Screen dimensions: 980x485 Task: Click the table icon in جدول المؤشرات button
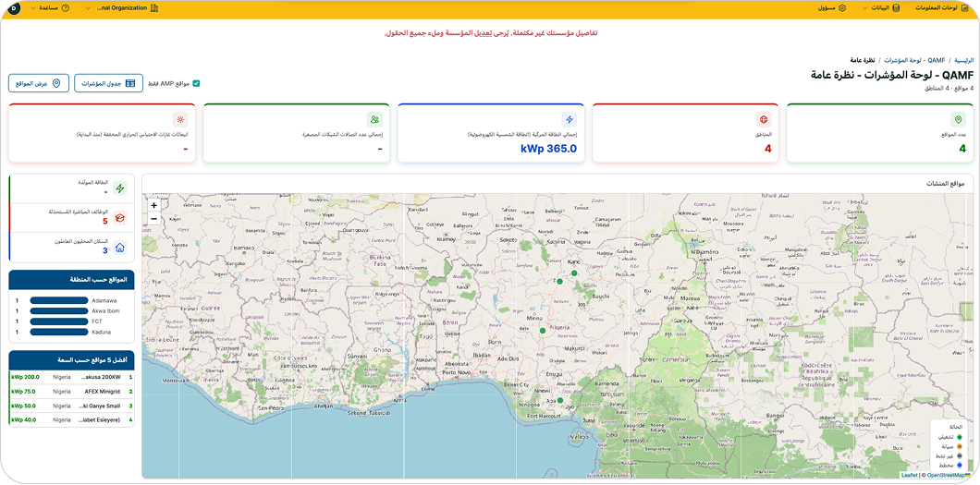pos(130,83)
